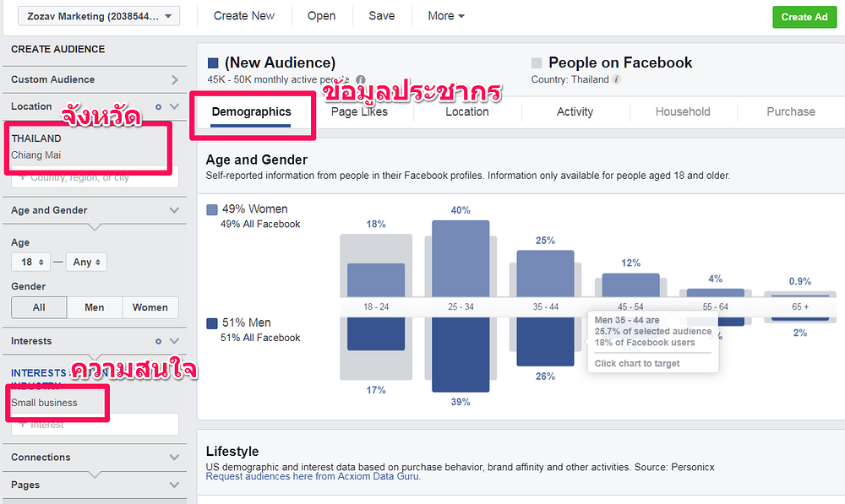Click the Women 55 - 64 bar
This screenshot has height=504, width=845.
pyautogui.click(x=716, y=293)
